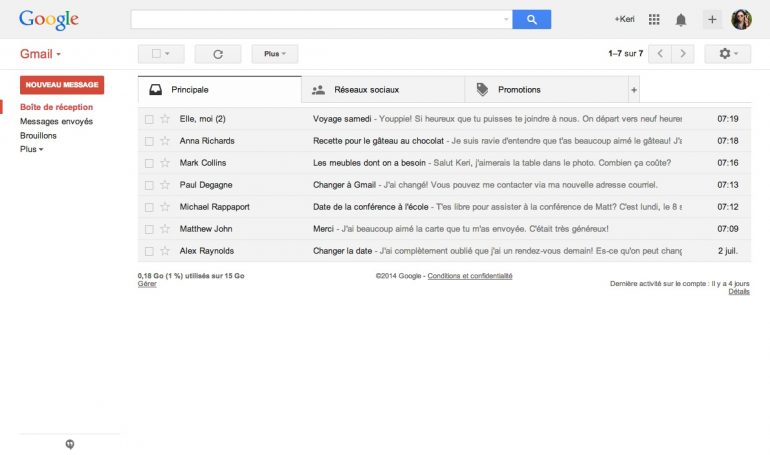The width and height of the screenshot is (770, 455).
Task: Select the Paul Degagne message checkbox
Action: tap(149, 185)
